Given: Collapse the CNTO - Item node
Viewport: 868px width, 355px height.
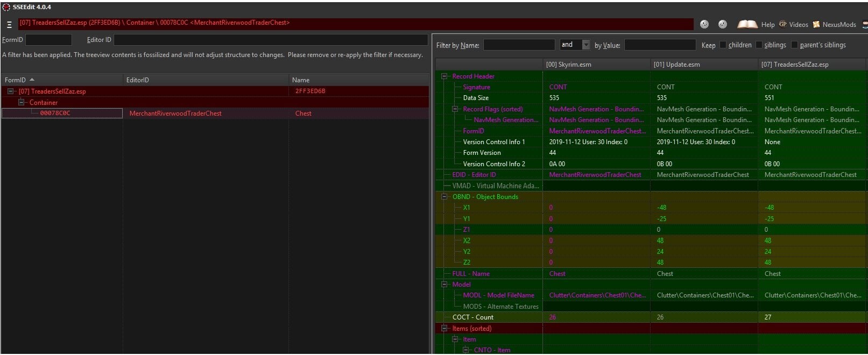Looking at the screenshot, I should click(466, 350).
